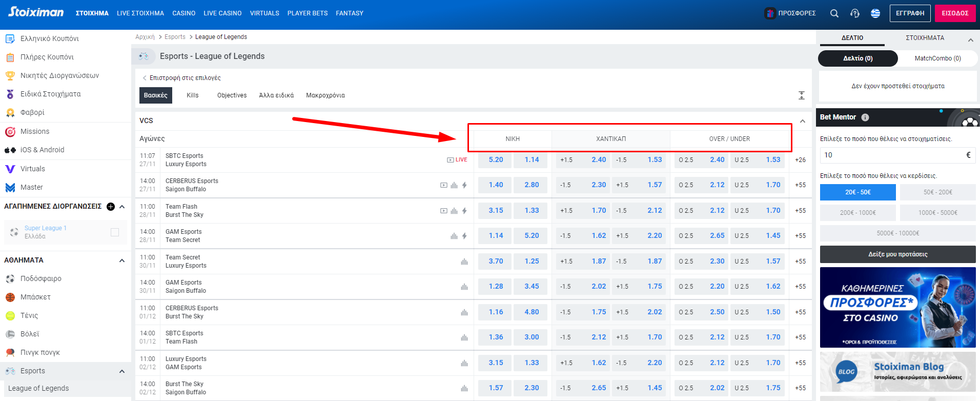Viewport: 980px width, 401px height.
Task: Switch to the Δελτίο (0) pill
Action: tap(858, 58)
